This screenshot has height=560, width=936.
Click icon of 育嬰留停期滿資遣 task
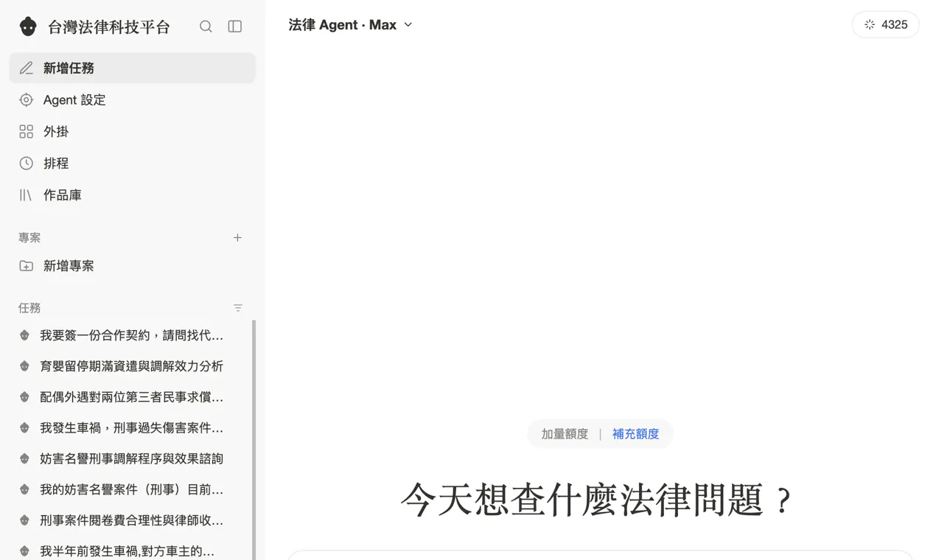pyautogui.click(x=24, y=366)
